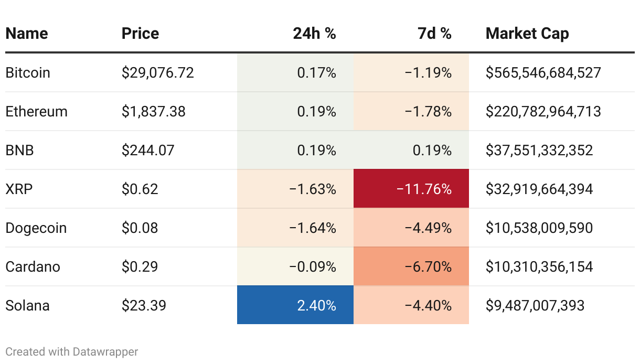Click the 24h % column header
640x364 pixels.
coord(314,34)
